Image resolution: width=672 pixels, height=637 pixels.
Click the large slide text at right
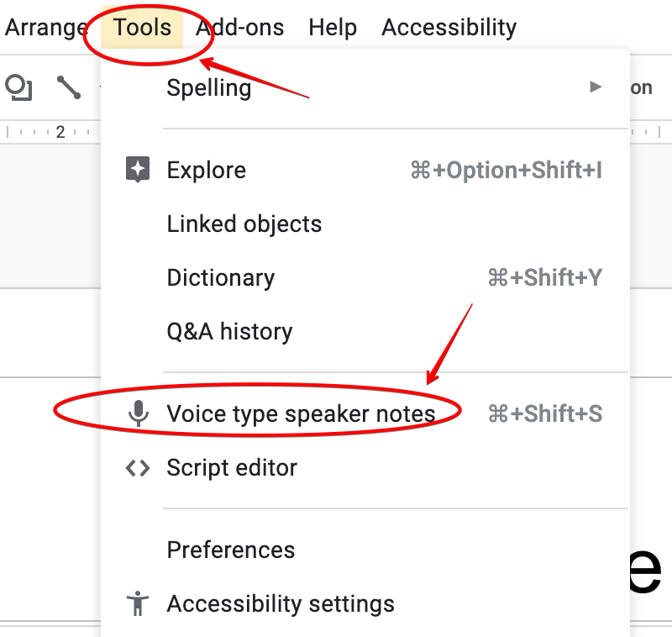pyautogui.click(x=647, y=571)
